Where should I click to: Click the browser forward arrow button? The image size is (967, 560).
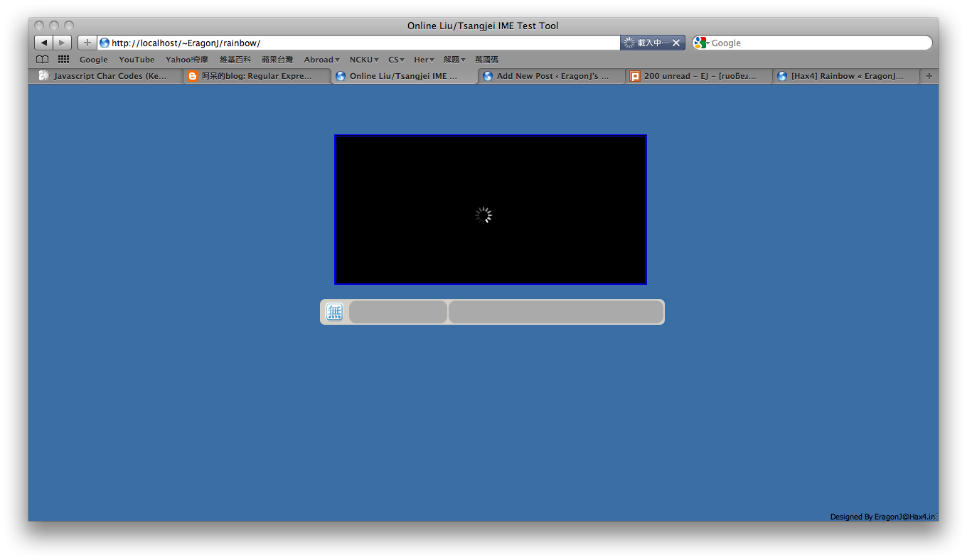tap(63, 43)
